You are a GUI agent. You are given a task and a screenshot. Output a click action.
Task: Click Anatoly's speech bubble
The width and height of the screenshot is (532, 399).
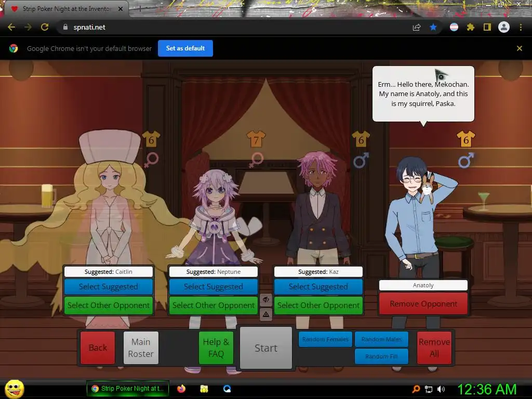423,94
